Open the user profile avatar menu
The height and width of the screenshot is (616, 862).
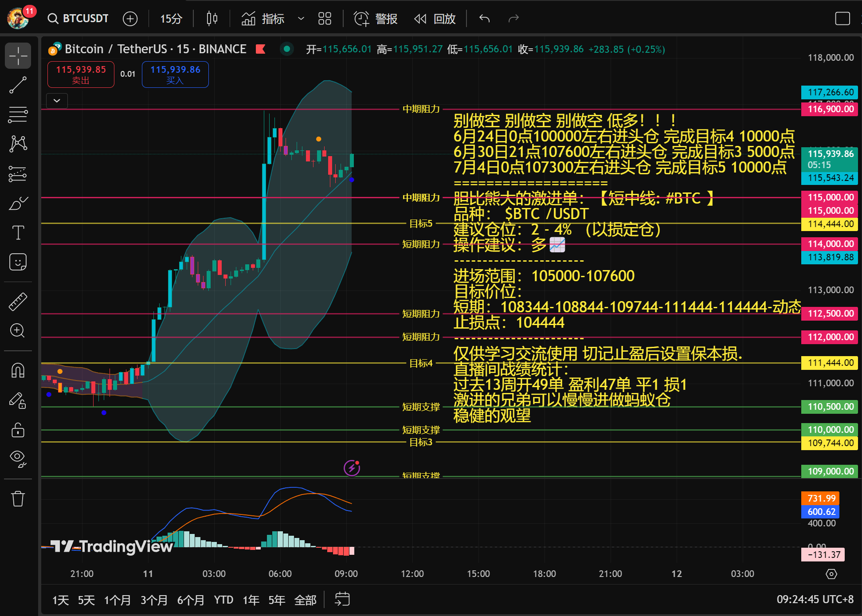19,18
